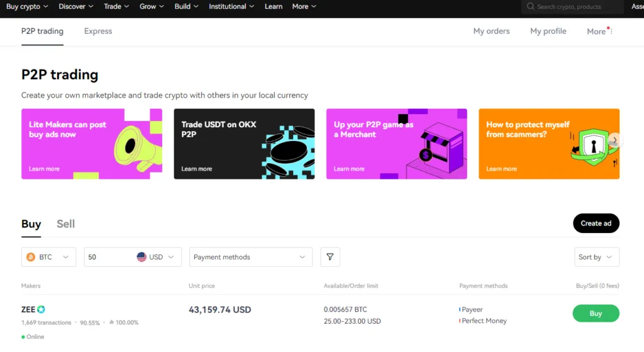
Task: Click the Payeer payment method
Action: 472,310
